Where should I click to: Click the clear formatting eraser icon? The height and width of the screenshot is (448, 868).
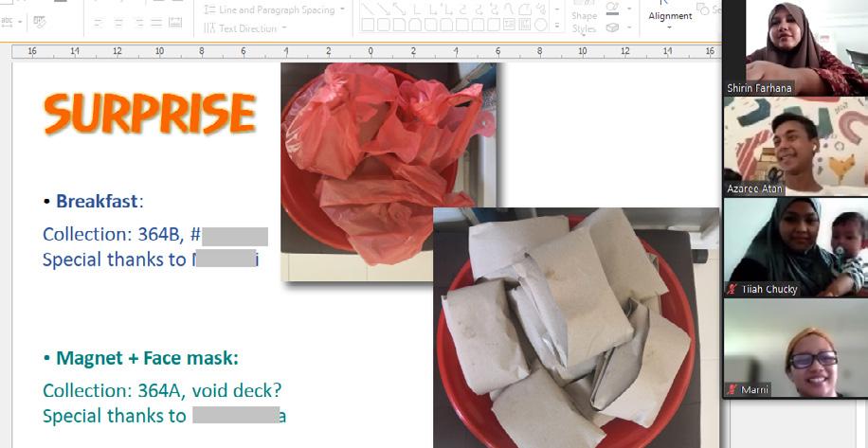tap(39, 22)
